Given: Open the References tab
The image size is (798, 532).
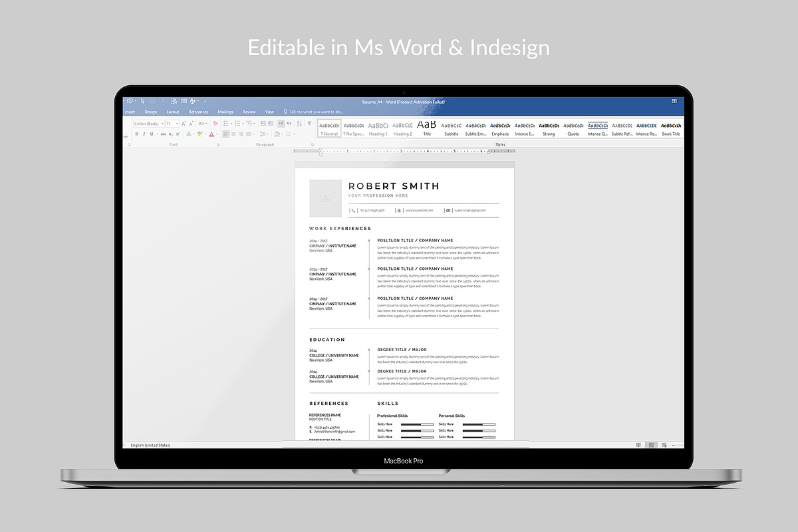Looking at the screenshot, I should click(x=198, y=112).
